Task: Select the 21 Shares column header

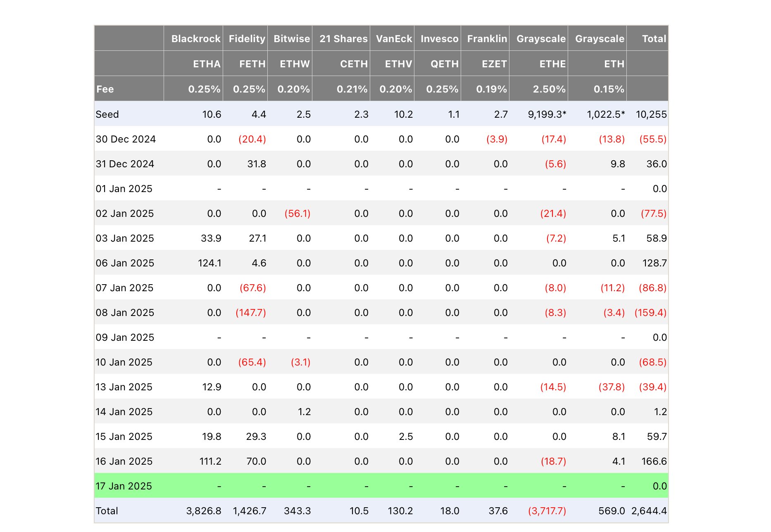Action: 343,39
